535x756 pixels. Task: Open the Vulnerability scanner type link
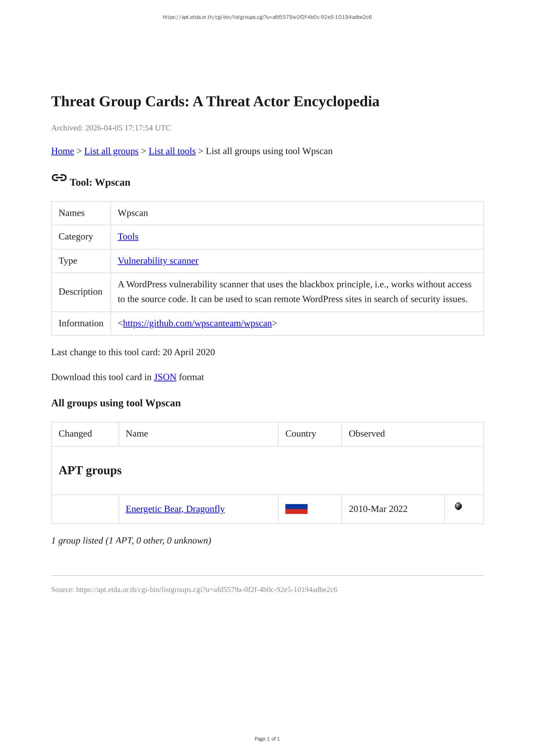click(158, 261)
